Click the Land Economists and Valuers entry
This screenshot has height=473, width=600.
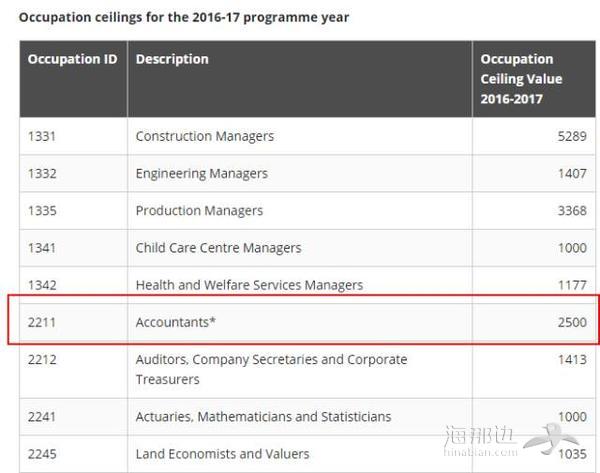[x=222, y=454]
